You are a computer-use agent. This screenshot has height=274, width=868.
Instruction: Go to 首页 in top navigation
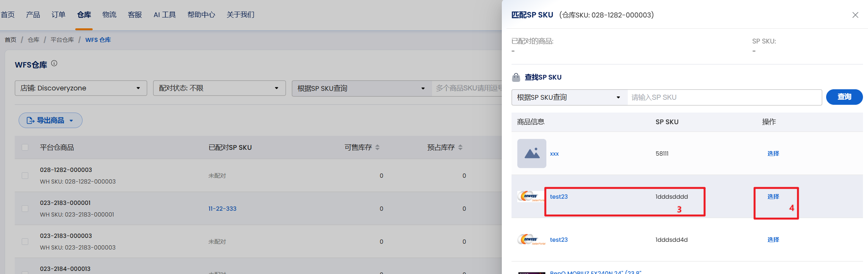coord(7,15)
